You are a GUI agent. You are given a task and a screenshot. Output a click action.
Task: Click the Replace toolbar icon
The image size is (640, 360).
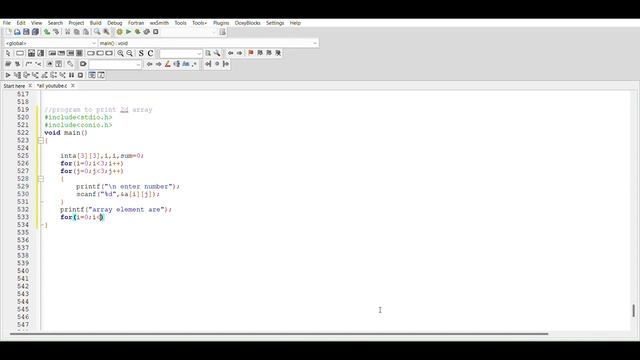tap(106, 32)
